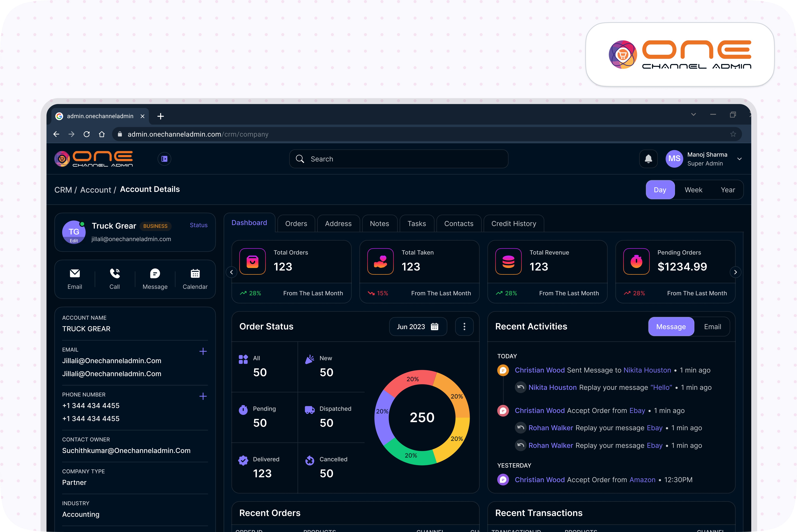Add phone number with plus icon

pyautogui.click(x=203, y=396)
